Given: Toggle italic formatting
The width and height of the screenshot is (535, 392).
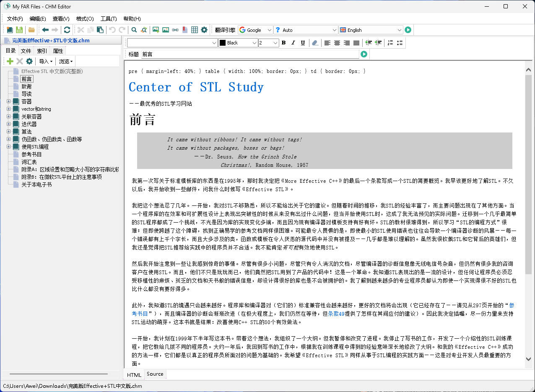Looking at the screenshot, I should point(293,43).
